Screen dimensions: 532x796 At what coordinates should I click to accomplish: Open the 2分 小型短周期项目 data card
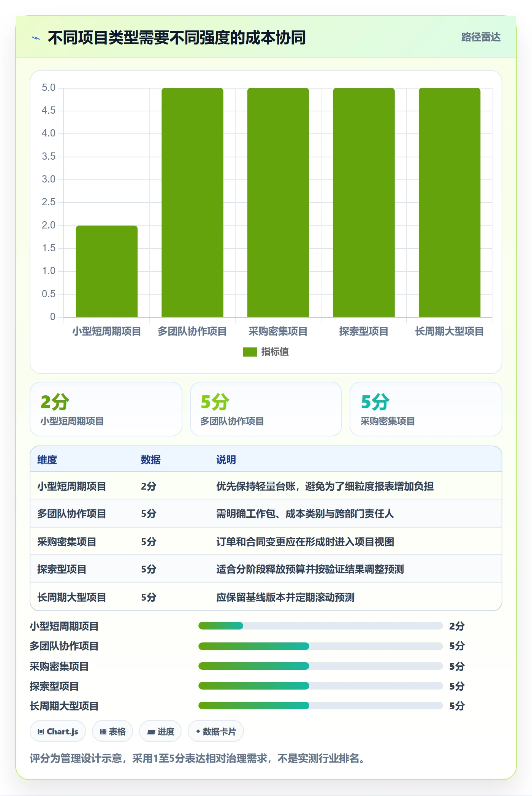[106, 409]
